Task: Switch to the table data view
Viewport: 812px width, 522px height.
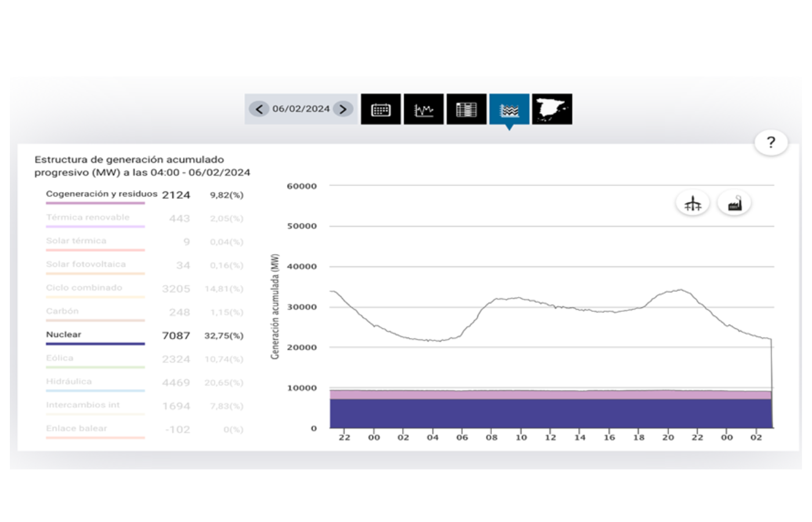Action: click(466, 109)
